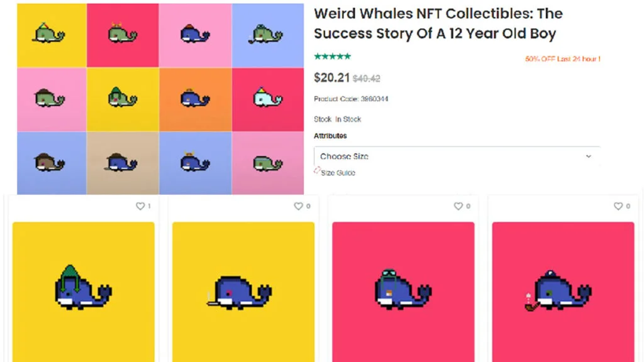Click the $20.21 sale price
The height and width of the screenshot is (362, 644).
tap(331, 78)
